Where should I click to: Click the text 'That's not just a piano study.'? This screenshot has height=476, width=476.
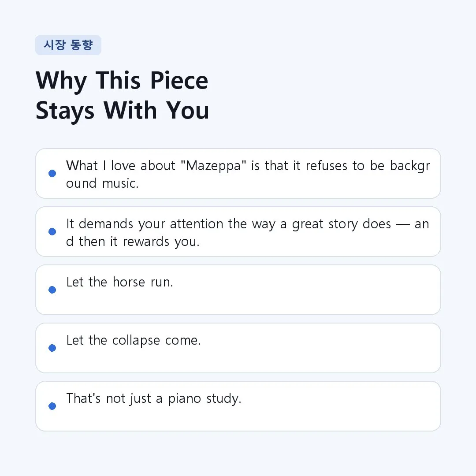pyautogui.click(x=154, y=398)
